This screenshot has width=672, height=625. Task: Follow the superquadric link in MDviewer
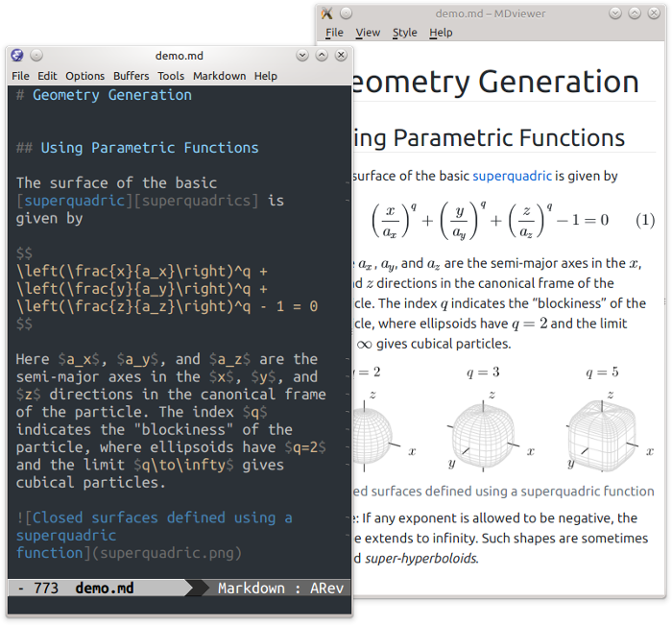pyautogui.click(x=512, y=177)
